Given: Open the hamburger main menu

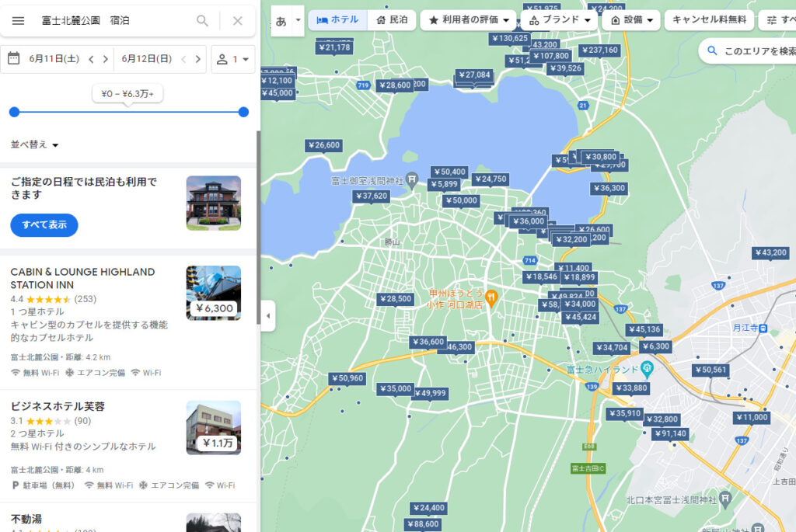Looking at the screenshot, I should pyautogui.click(x=19, y=21).
